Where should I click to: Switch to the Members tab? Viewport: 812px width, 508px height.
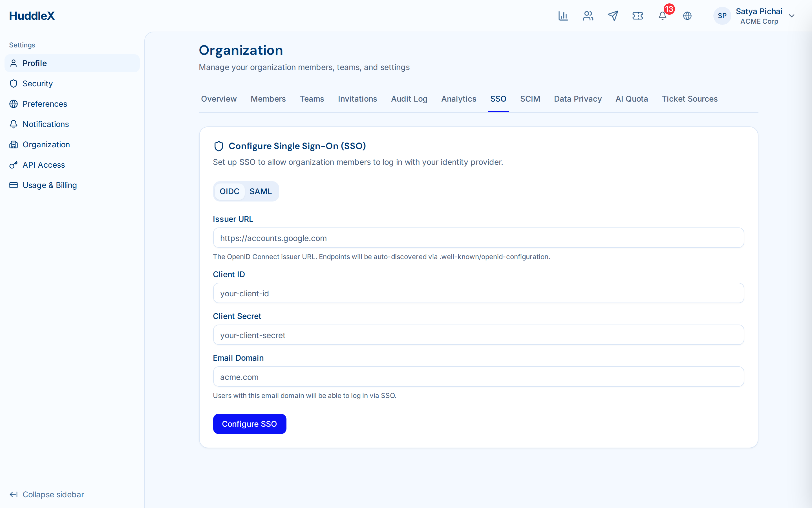268,99
